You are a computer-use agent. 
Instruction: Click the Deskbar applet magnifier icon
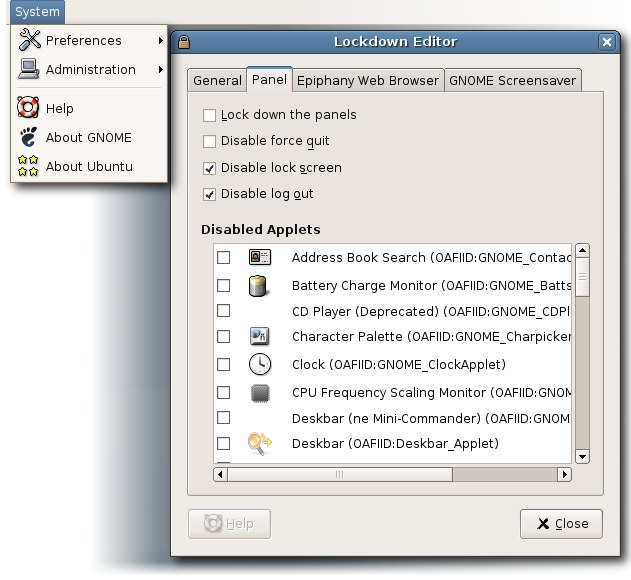tap(260, 443)
